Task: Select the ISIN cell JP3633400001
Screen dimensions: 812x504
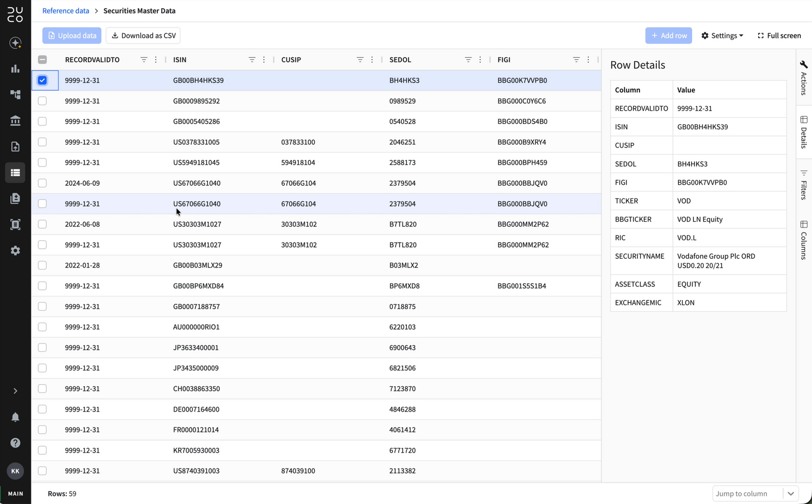Action: point(196,348)
